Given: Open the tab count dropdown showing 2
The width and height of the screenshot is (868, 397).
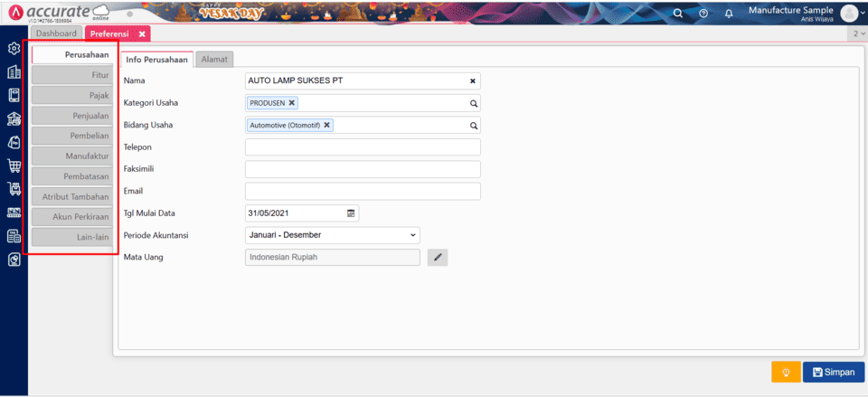Looking at the screenshot, I should [858, 33].
